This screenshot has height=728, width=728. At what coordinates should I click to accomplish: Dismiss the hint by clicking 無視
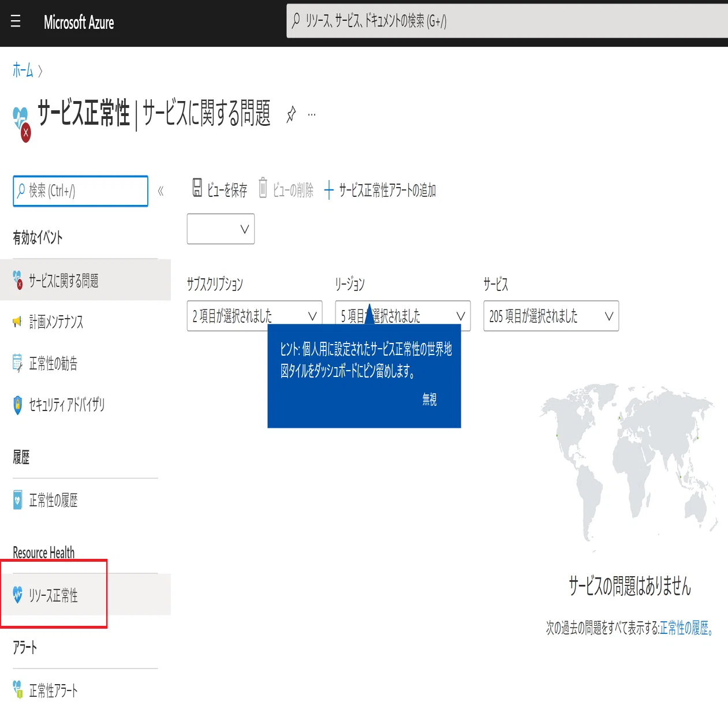coord(429,400)
